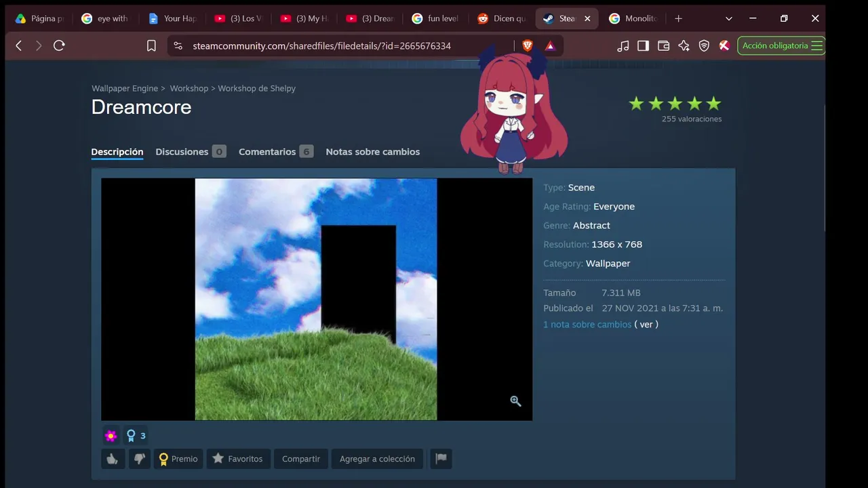
Task: Open the red K extension icon
Action: click(x=724, y=45)
